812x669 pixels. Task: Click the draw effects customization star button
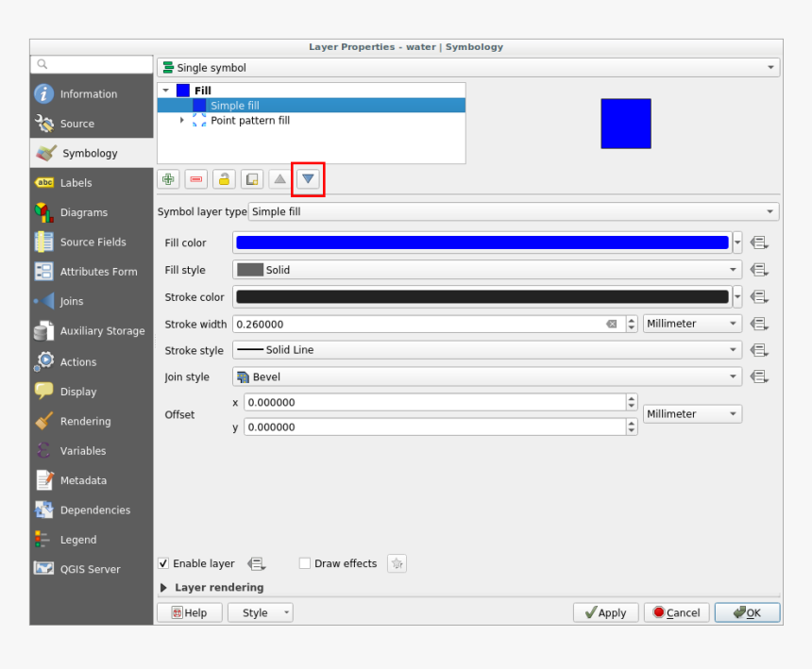[x=397, y=563]
